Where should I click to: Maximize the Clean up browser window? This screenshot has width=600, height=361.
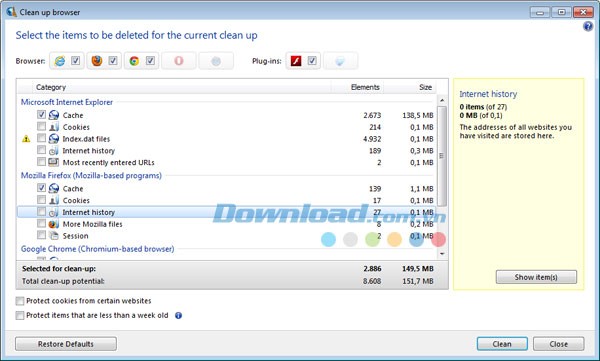561,12
